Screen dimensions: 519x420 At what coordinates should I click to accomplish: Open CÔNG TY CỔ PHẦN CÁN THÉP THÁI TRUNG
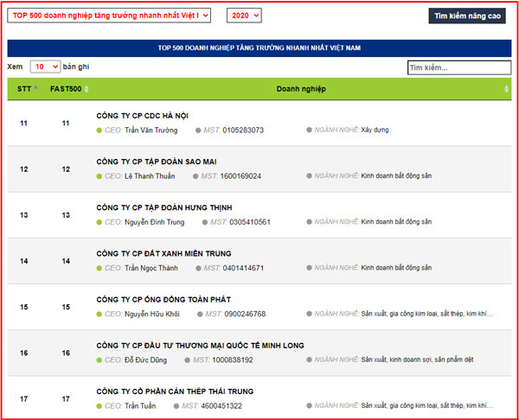(175, 391)
